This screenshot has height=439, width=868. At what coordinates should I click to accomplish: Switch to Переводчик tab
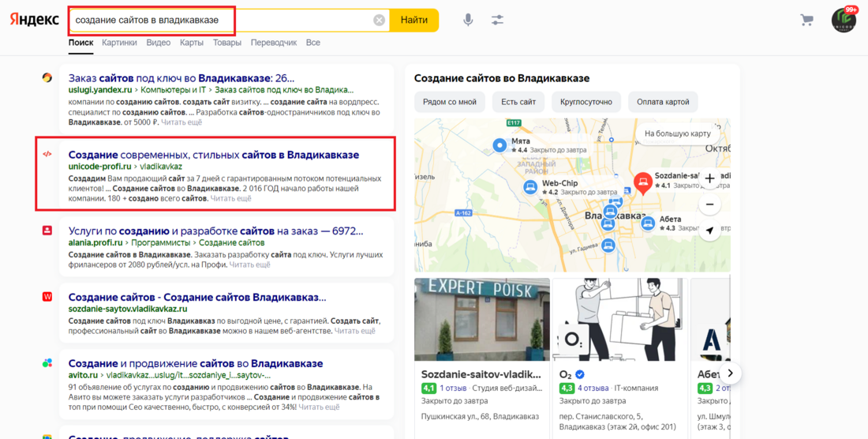274,43
